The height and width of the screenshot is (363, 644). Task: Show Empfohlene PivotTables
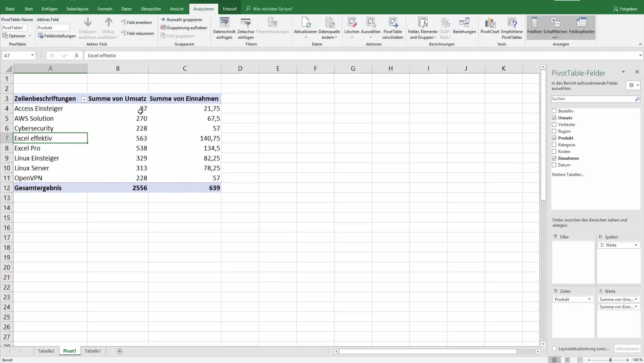pos(512,29)
